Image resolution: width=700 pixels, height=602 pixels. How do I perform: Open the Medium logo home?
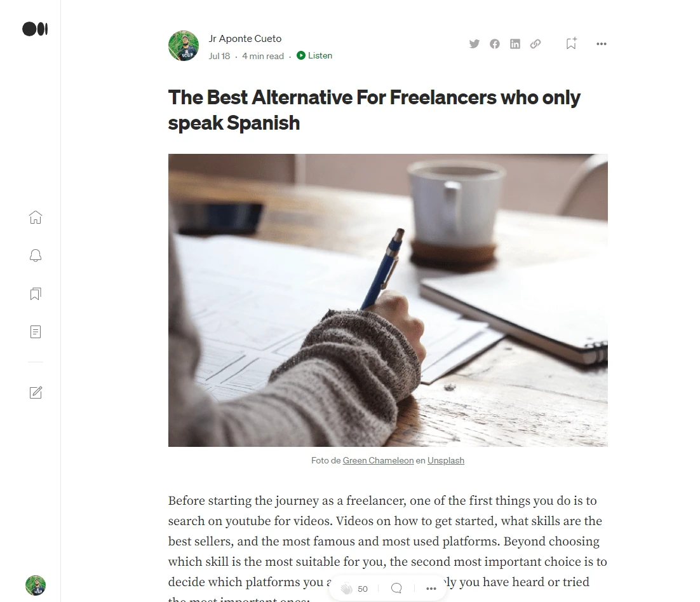[x=35, y=29]
